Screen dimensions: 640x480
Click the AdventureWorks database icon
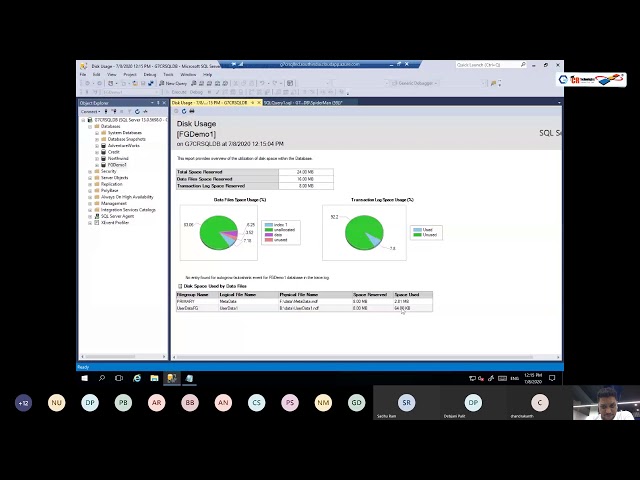pos(104,146)
